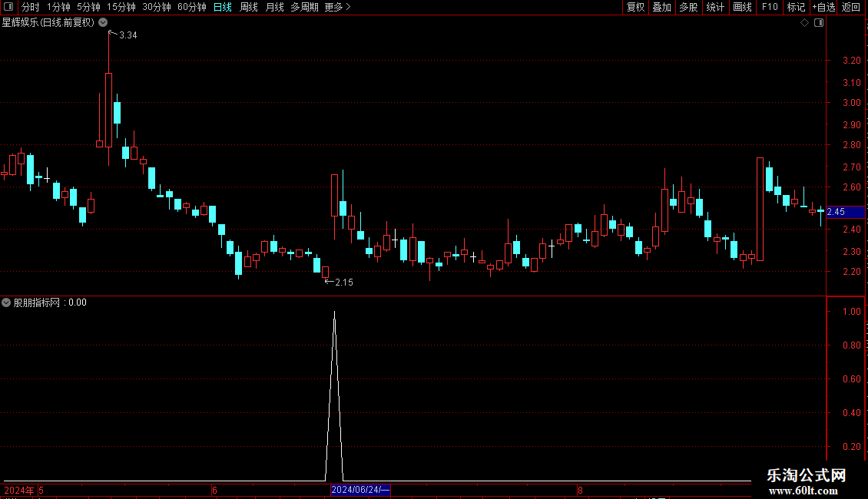This screenshot has height=499, width=868.
Task: Open the 多股 multi-stock view
Action: 688,7
